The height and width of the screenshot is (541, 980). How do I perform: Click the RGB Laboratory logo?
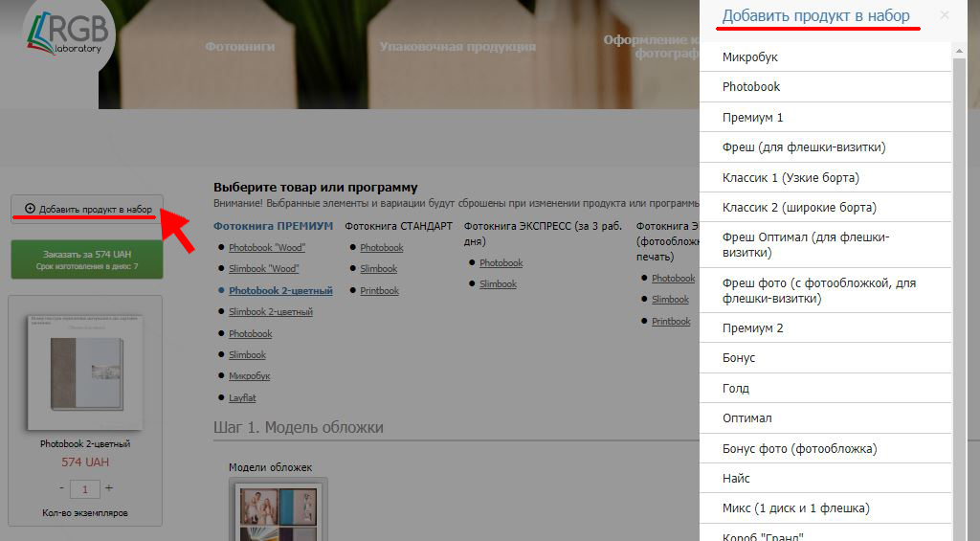(x=67, y=35)
